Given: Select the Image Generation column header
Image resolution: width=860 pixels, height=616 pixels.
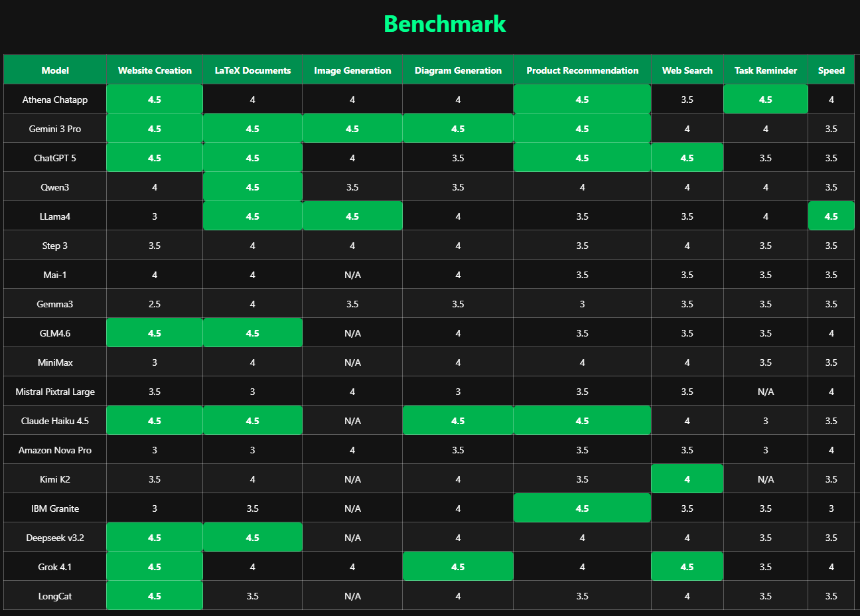Looking at the screenshot, I should [x=352, y=70].
